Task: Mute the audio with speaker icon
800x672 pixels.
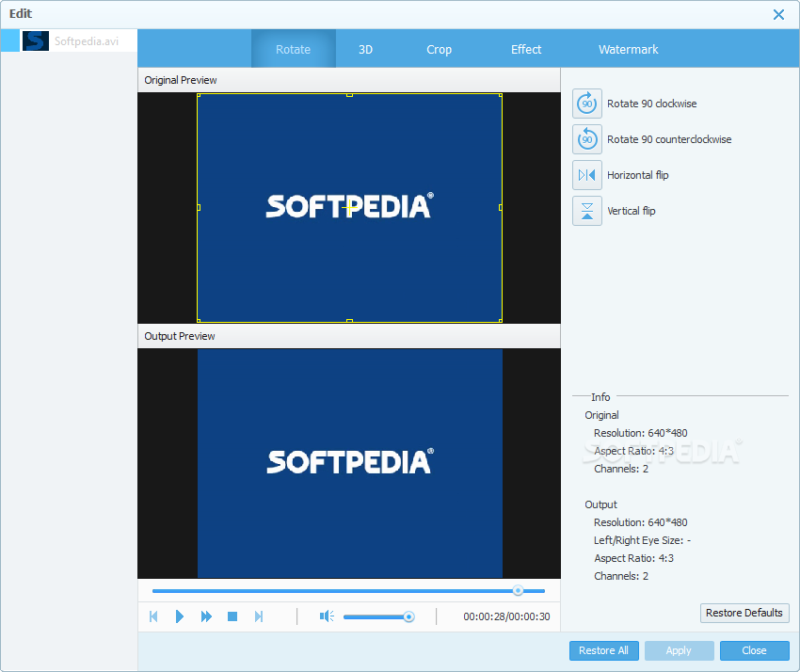Action: pyautogui.click(x=327, y=616)
